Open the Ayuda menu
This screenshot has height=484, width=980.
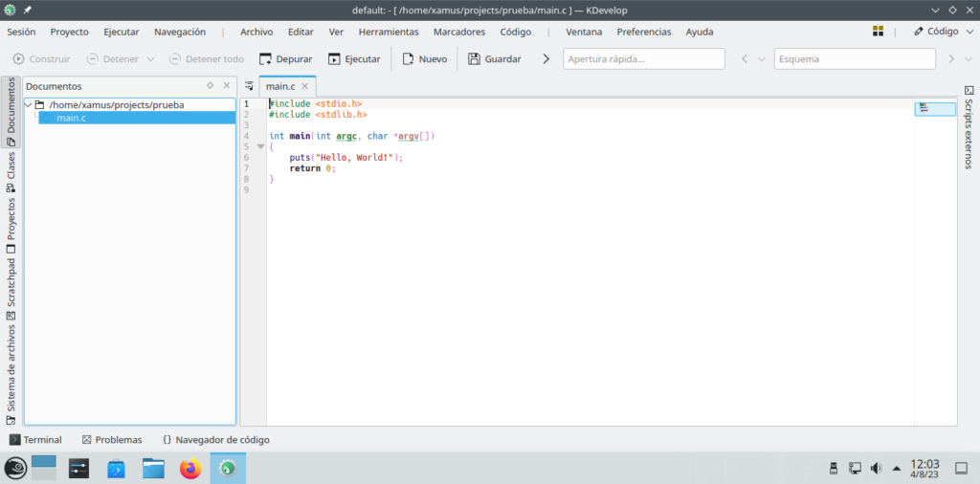click(x=700, y=32)
